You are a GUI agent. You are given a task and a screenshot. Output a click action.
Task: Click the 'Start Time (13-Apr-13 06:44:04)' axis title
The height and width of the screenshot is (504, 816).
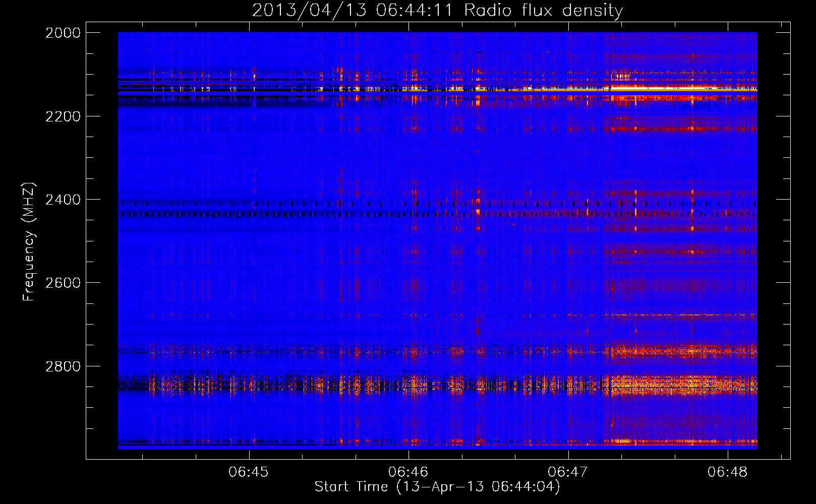pyautogui.click(x=437, y=487)
